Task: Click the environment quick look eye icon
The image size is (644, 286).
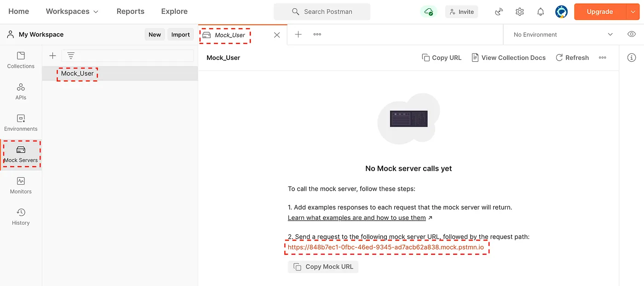Action: point(632,34)
